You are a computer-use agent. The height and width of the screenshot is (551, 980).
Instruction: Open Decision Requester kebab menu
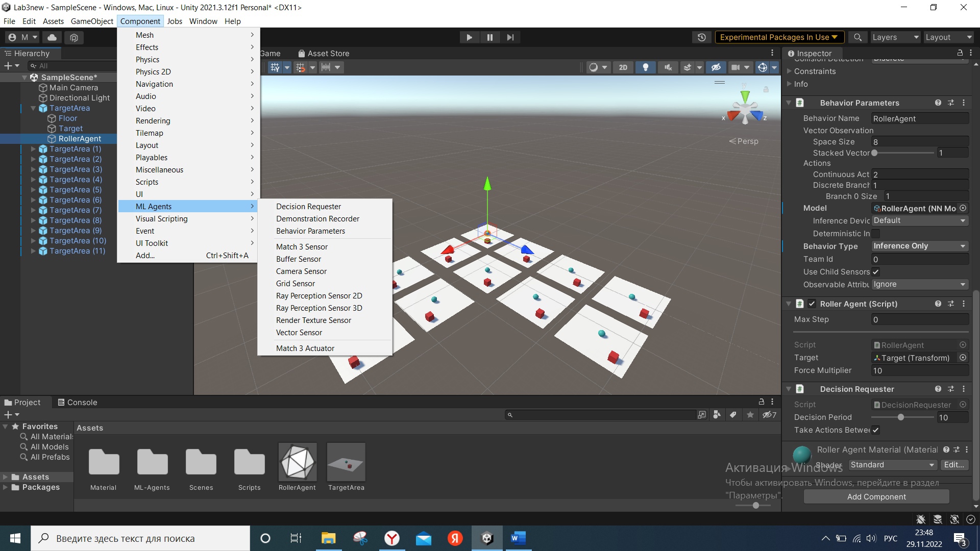coord(964,389)
